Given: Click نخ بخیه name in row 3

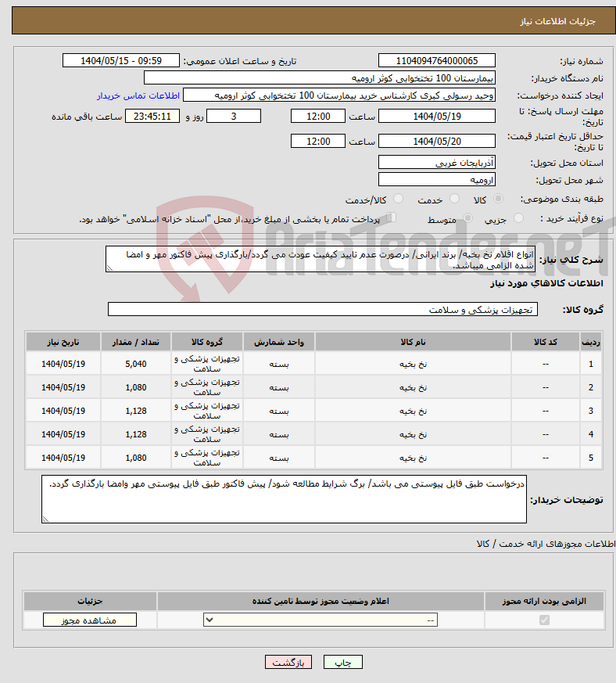Looking at the screenshot, I should (413, 411).
